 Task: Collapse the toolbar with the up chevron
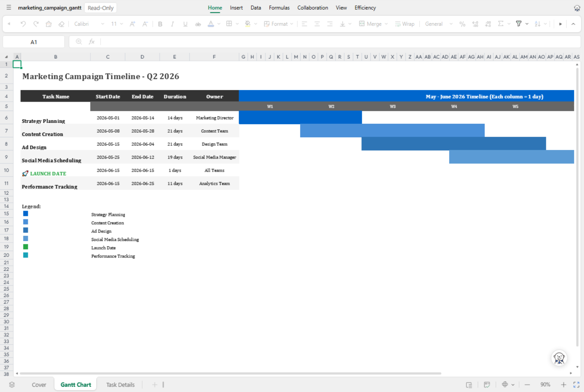coord(573,24)
